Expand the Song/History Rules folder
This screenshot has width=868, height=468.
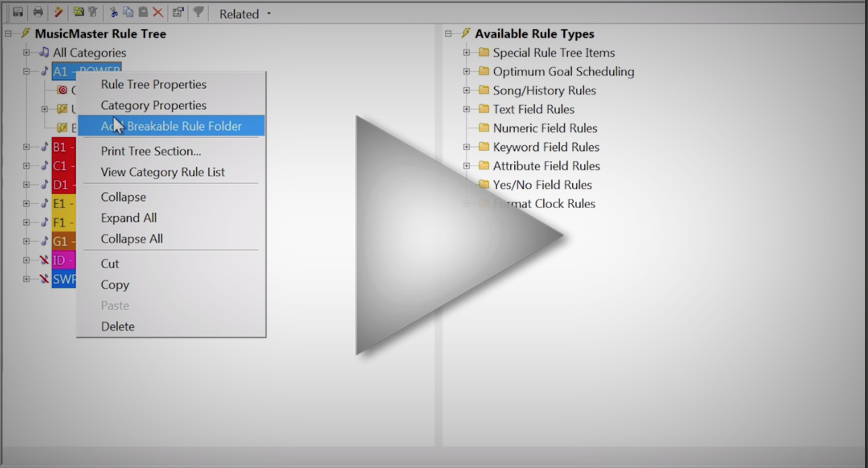(x=466, y=90)
